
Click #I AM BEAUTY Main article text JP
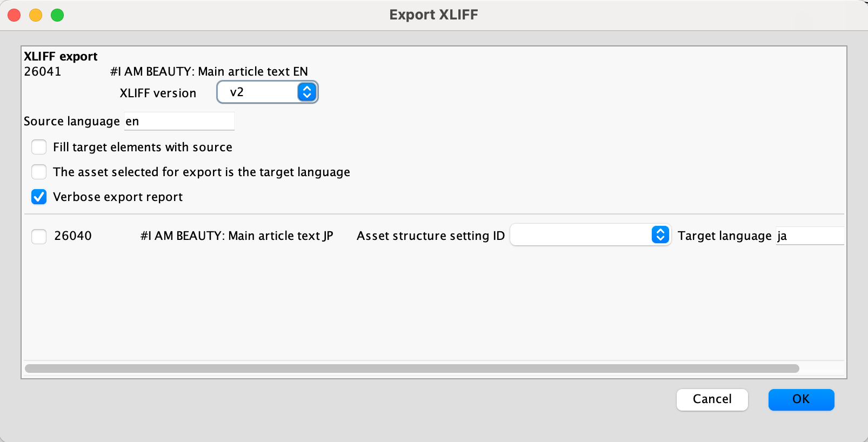(x=237, y=236)
